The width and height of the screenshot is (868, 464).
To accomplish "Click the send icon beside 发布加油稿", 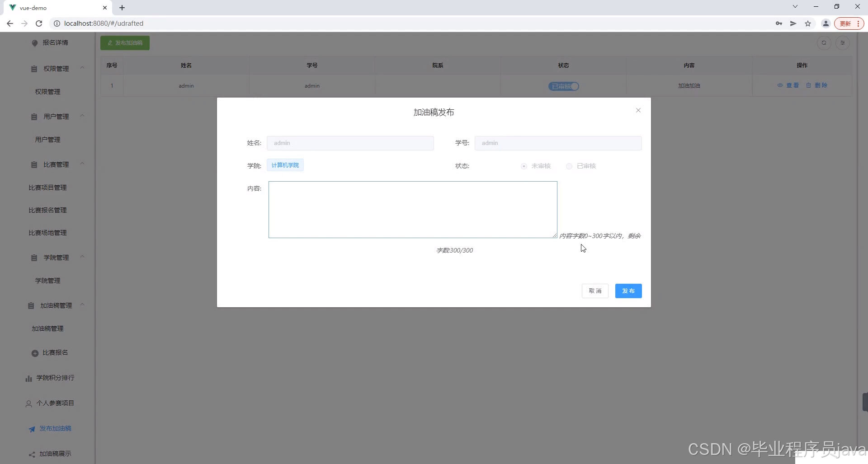I will click(31, 429).
